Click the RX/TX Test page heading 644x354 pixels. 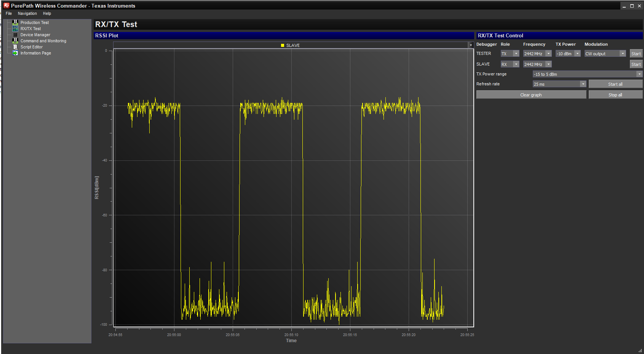[116, 24]
